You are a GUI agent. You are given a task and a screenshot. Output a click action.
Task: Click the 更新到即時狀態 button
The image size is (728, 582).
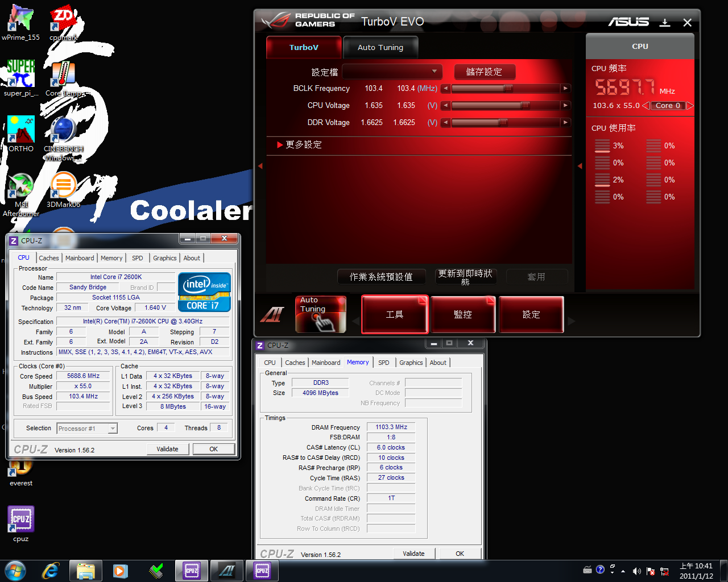(466, 277)
